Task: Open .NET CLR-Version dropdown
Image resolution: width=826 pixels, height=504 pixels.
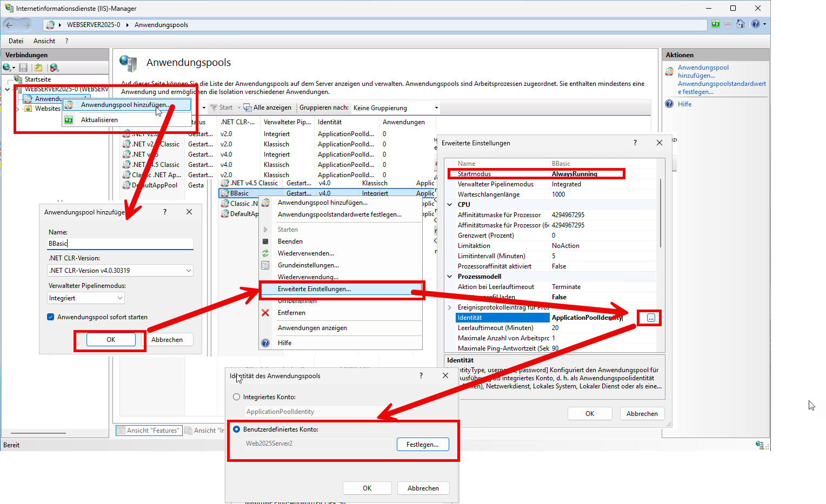Action: point(120,271)
